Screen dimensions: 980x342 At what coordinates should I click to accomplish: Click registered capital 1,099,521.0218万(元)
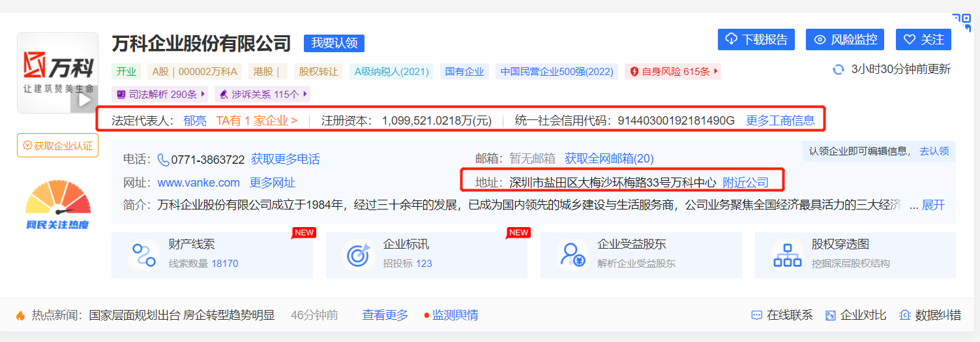click(x=437, y=120)
